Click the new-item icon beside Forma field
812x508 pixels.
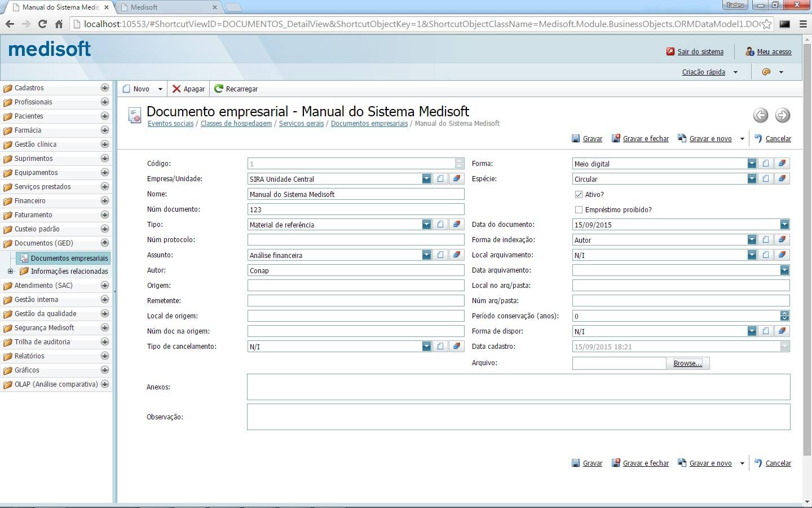[x=766, y=163]
